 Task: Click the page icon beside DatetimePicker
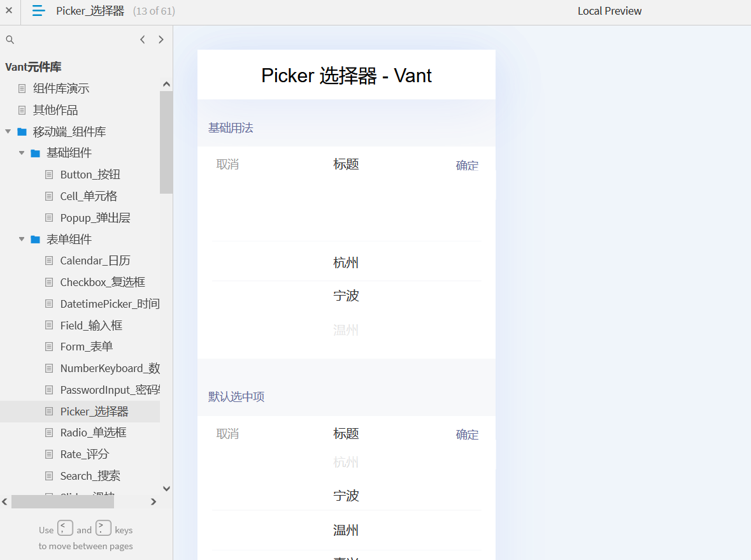(49, 304)
